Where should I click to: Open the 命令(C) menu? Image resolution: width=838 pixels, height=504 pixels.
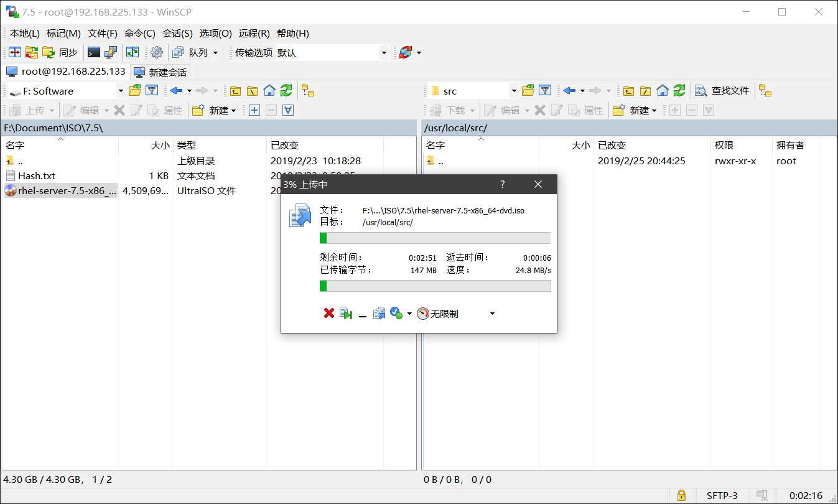click(140, 34)
